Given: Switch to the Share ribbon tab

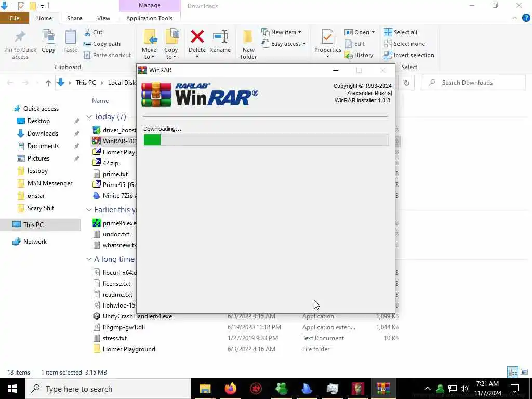Looking at the screenshot, I should (74, 18).
